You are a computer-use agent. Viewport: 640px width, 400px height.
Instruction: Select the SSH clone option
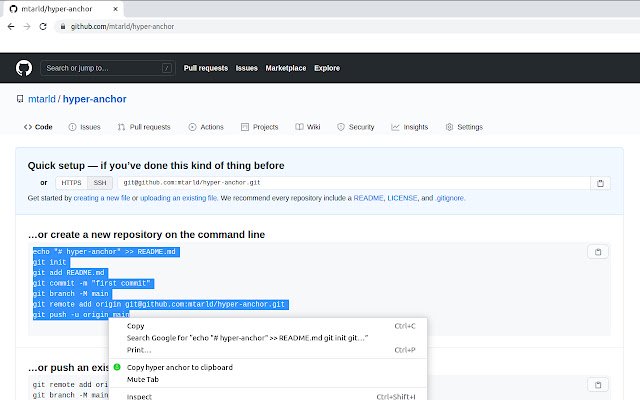[x=100, y=183]
